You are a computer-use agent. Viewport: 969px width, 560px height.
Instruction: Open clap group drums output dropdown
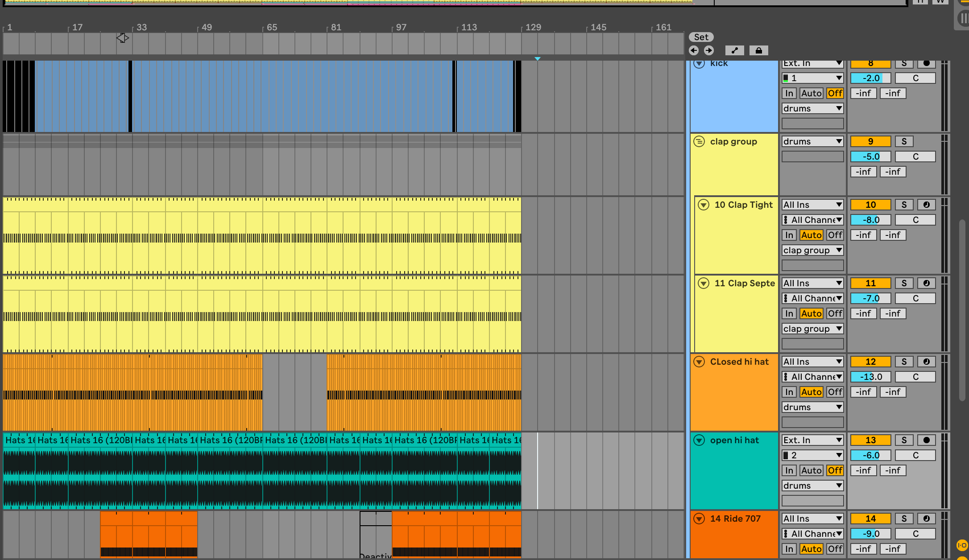click(x=812, y=141)
